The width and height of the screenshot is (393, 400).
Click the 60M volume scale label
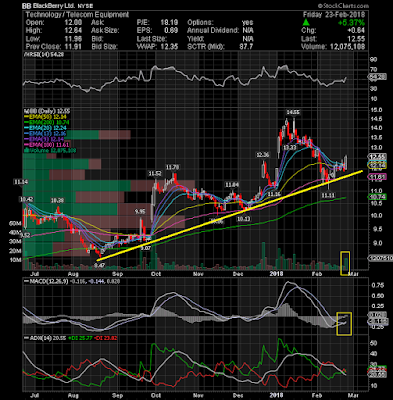pos(14,223)
